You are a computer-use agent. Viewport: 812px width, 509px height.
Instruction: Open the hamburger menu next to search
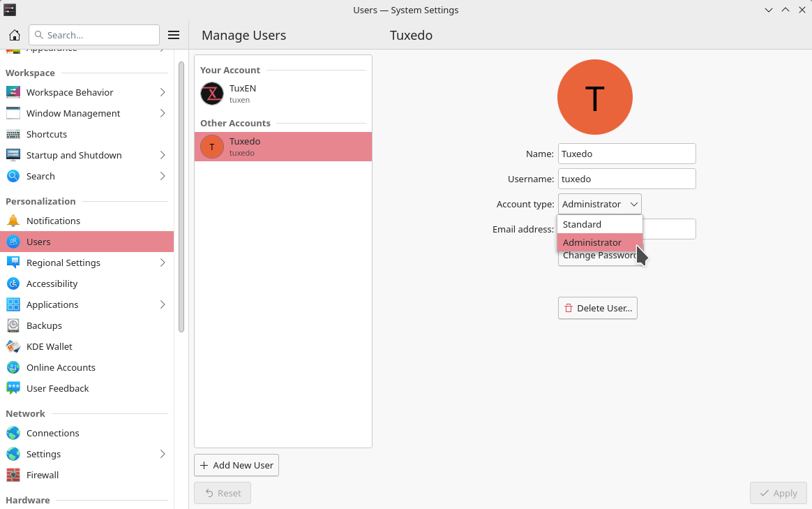pos(174,35)
